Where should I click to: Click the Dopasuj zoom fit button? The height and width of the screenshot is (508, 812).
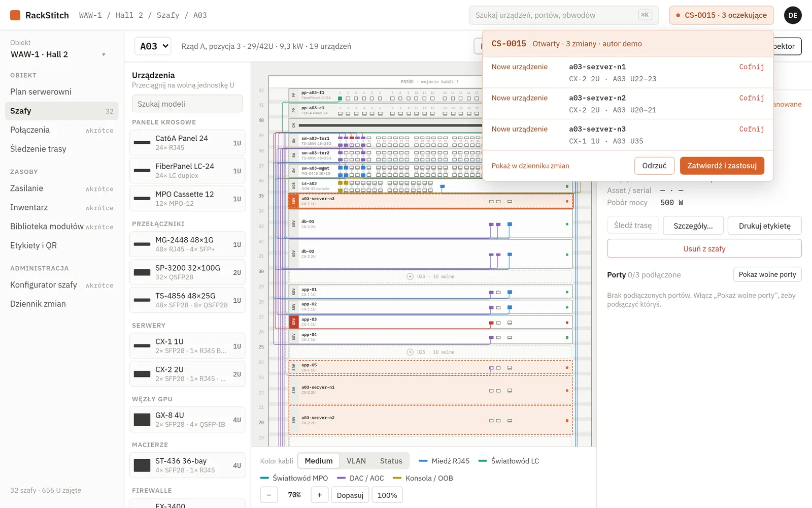(350, 495)
